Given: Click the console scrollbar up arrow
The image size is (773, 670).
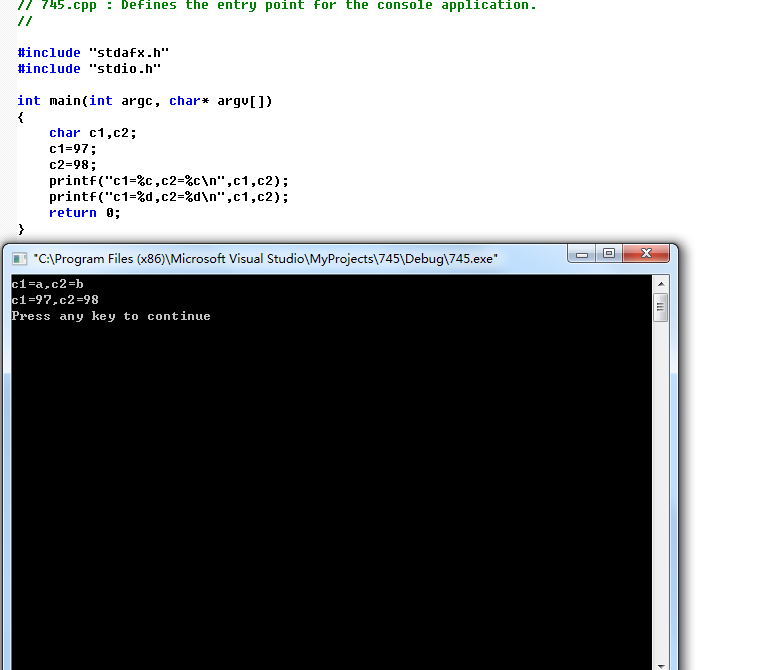Looking at the screenshot, I should pos(661,284).
